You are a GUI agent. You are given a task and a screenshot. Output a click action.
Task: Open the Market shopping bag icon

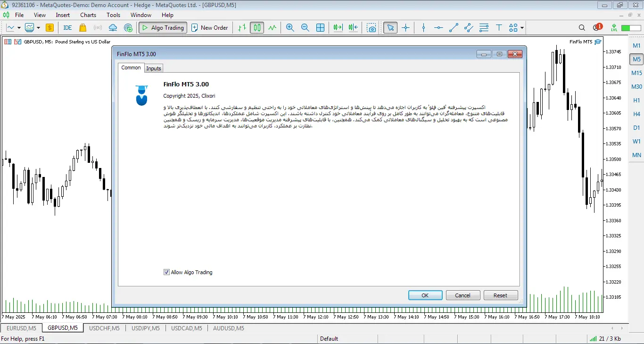tap(83, 28)
